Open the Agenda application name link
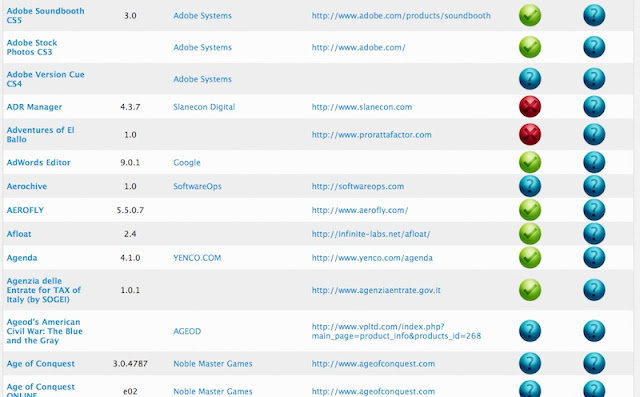Image resolution: width=640 pixels, height=397 pixels. pyautogui.click(x=22, y=258)
